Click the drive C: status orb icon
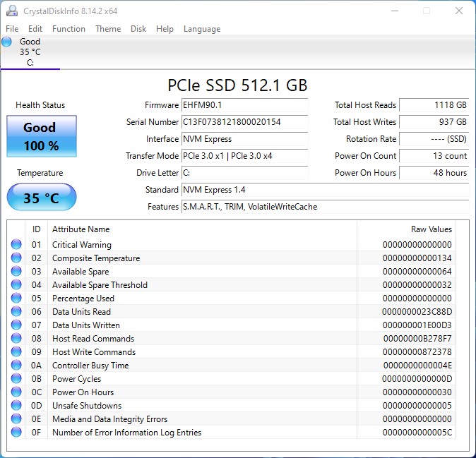The width and height of the screenshot is (476, 458). click(x=7, y=42)
